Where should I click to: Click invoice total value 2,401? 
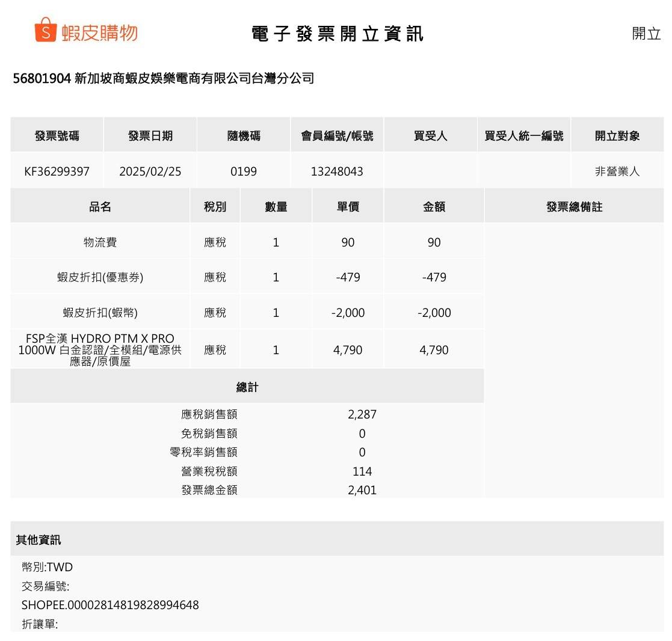pyautogui.click(x=362, y=489)
